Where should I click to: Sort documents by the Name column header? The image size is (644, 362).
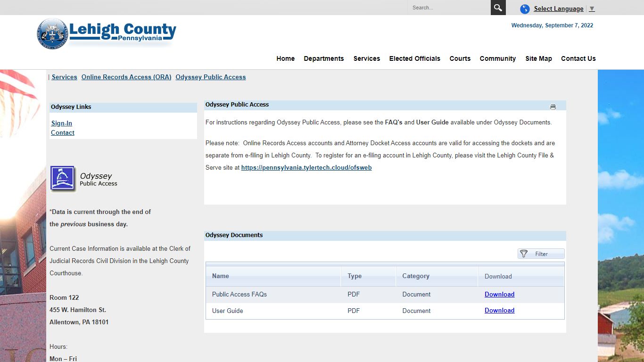click(221, 276)
